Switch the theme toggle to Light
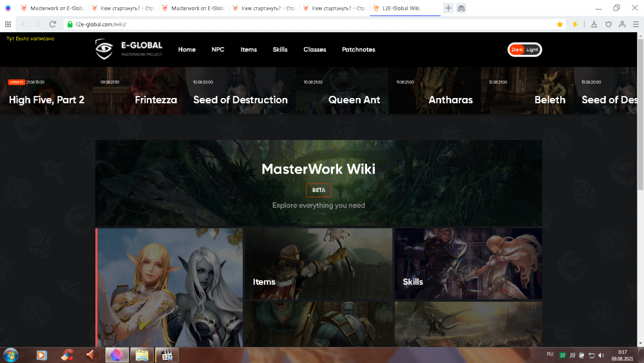644x363 pixels. tap(532, 50)
